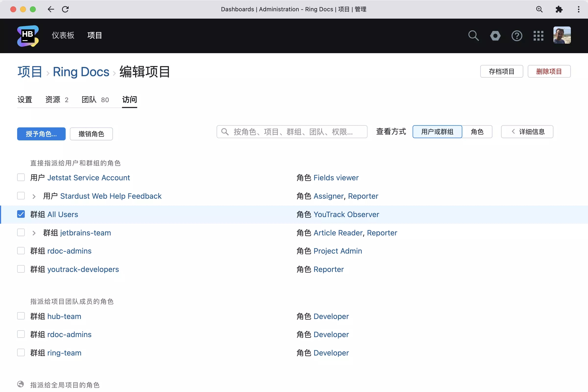The width and height of the screenshot is (588, 392).
Task: Open the 仪表板 menu item
Action: (x=63, y=36)
